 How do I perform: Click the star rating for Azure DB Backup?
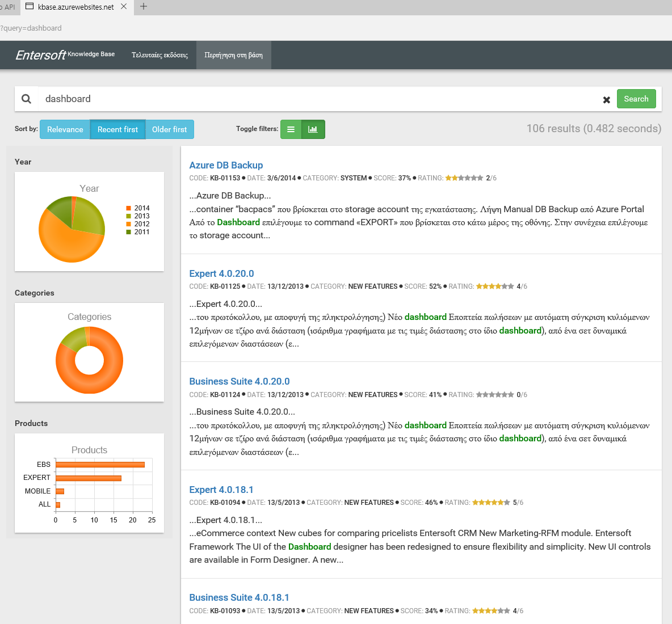[x=464, y=178]
